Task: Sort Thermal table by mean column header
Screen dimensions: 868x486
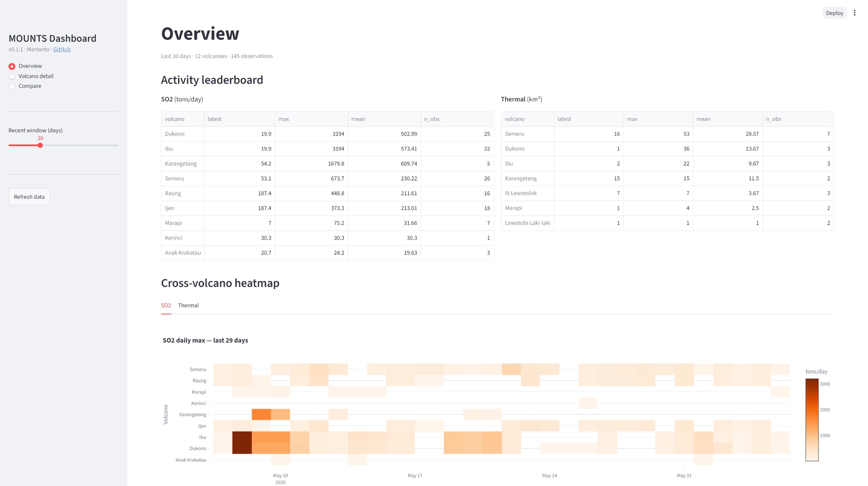Action: [x=728, y=119]
